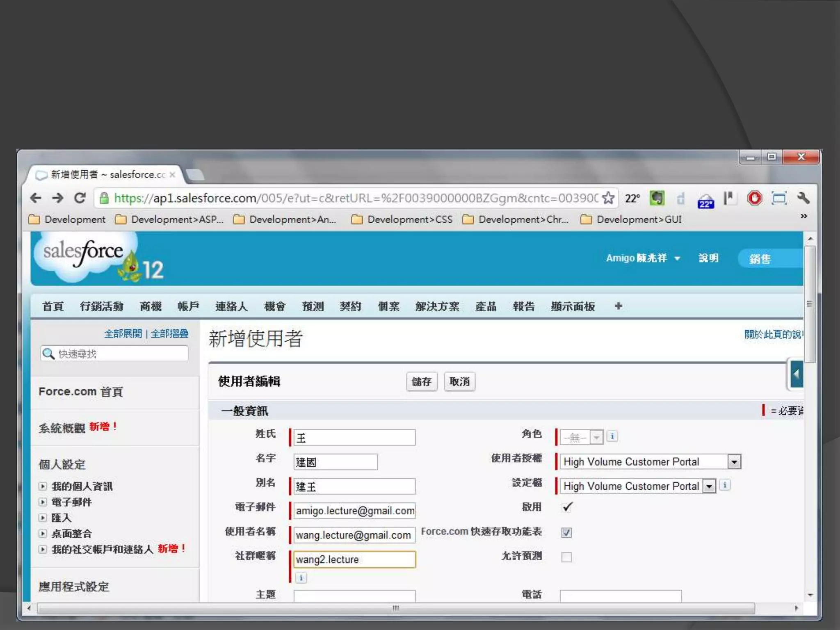Add a tab with the plus icon
Viewport: 840px width, 630px height.
(x=619, y=306)
